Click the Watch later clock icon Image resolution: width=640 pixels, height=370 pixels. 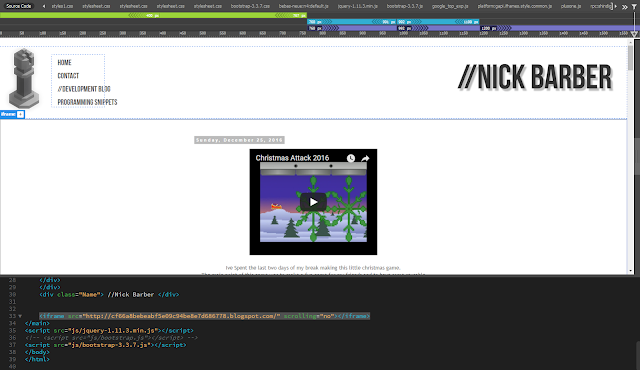(x=351, y=158)
